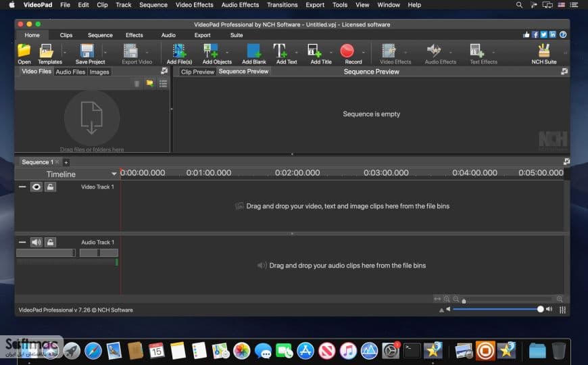This screenshot has width=588, height=365.
Task: Open the Templates dropdown arrow
Action: [x=64, y=52]
